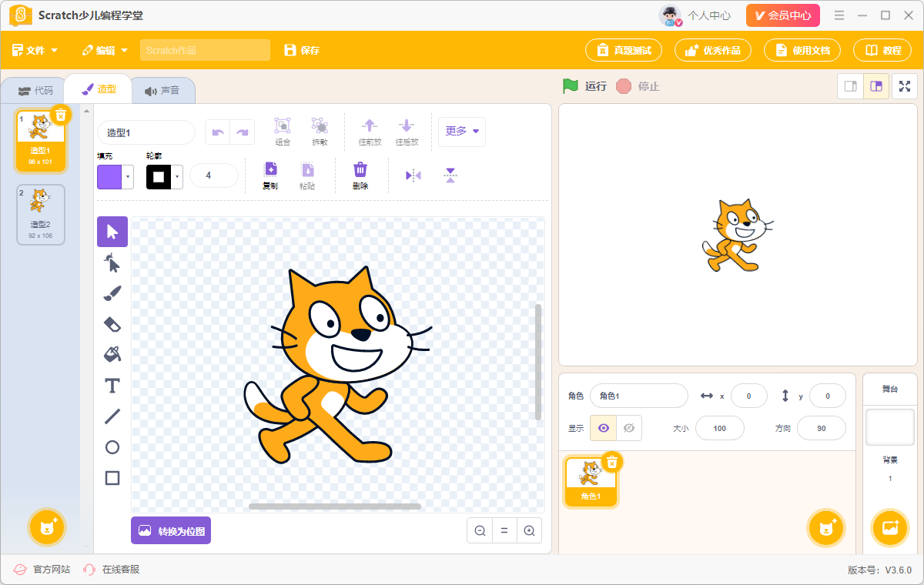Screen dimensions: 924x585
Task: Click the 保存 save button
Action: 302,50
